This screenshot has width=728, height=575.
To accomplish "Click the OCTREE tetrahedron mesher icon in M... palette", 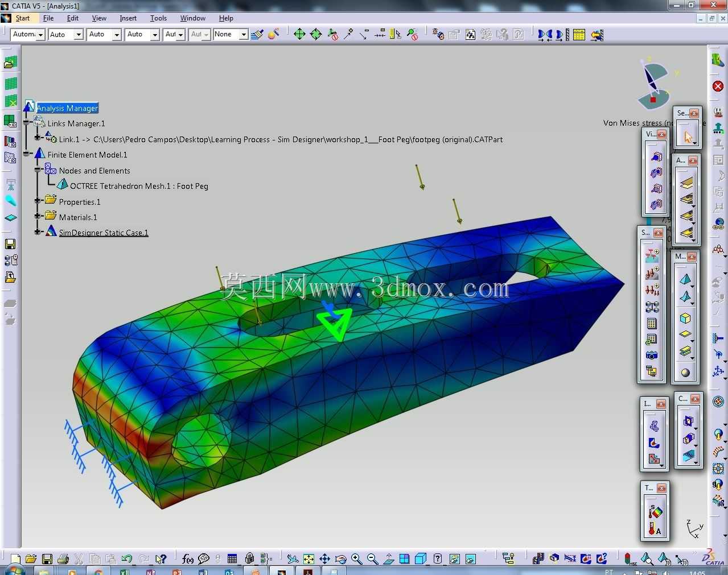I will pos(685,279).
